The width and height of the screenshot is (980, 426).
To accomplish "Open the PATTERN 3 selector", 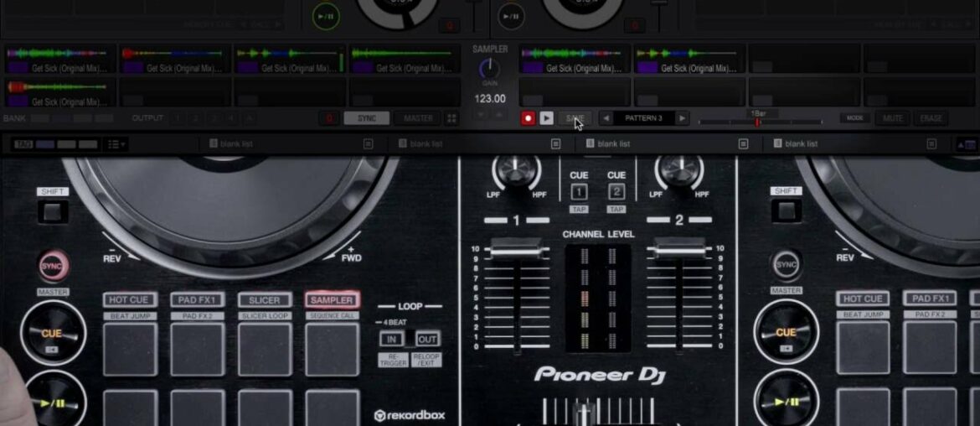I will point(644,118).
